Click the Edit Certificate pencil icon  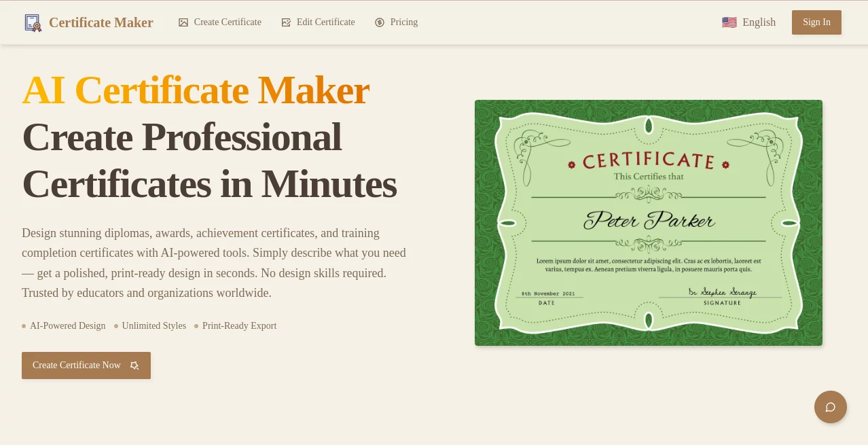click(x=286, y=22)
